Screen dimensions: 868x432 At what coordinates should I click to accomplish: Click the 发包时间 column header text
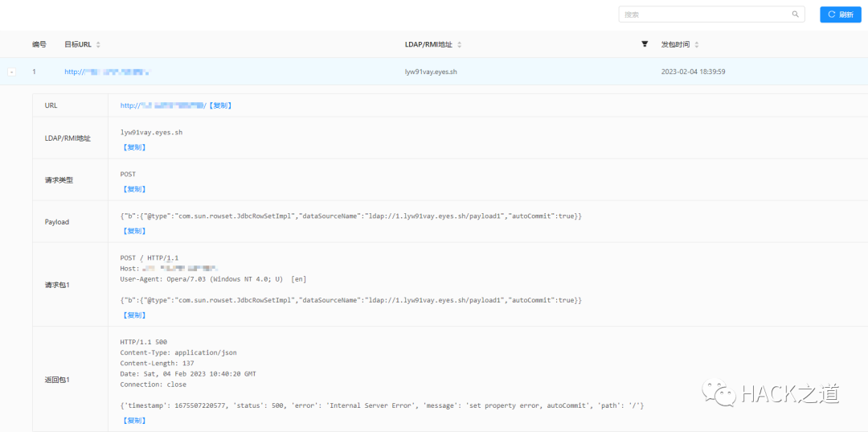[676, 44]
